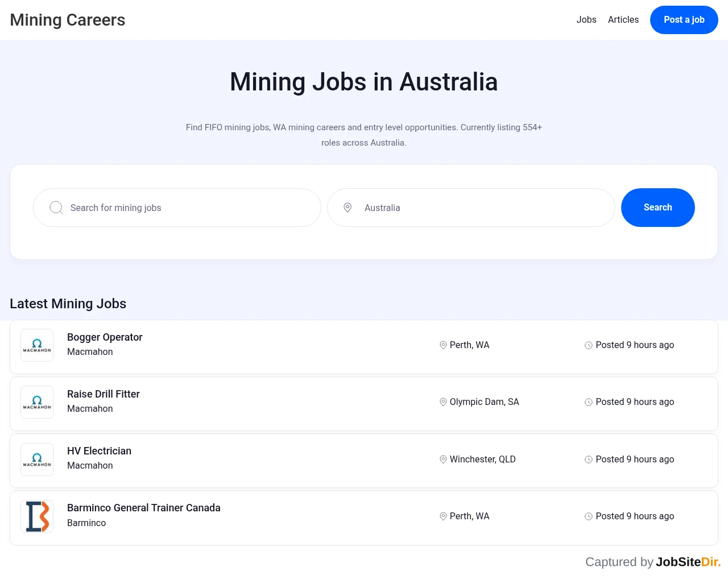The height and width of the screenshot is (579, 728).
Task: Open the Jobs nav link
Action: [x=586, y=19]
